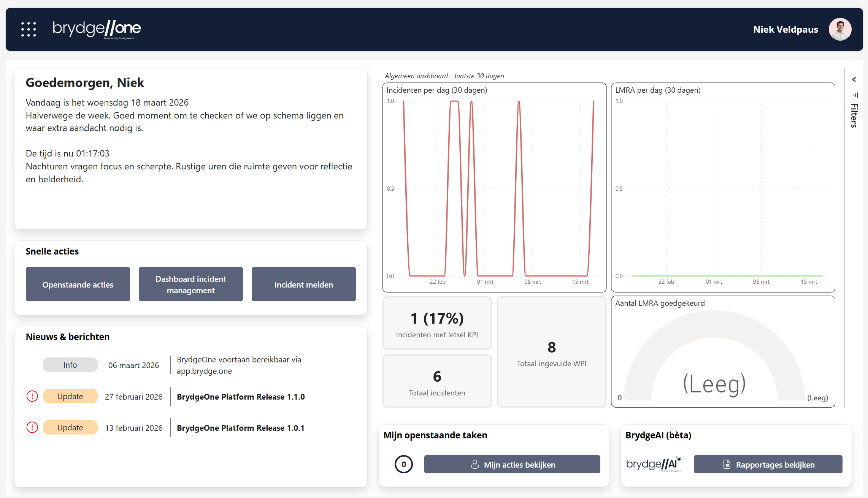Screen dimensions: 868x498
Task: Click Mijn acties bekijken
Action: (x=512, y=464)
